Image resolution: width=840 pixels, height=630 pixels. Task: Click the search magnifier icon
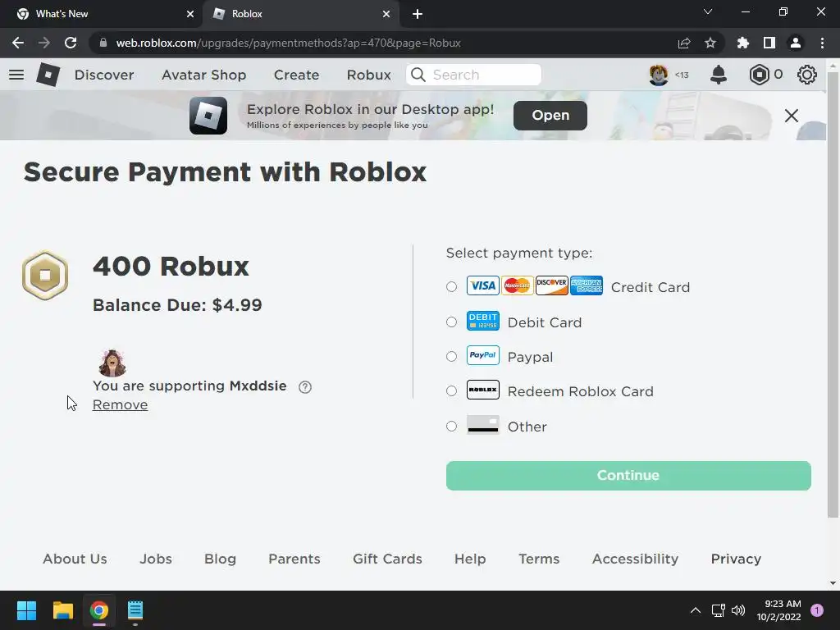point(418,75)
